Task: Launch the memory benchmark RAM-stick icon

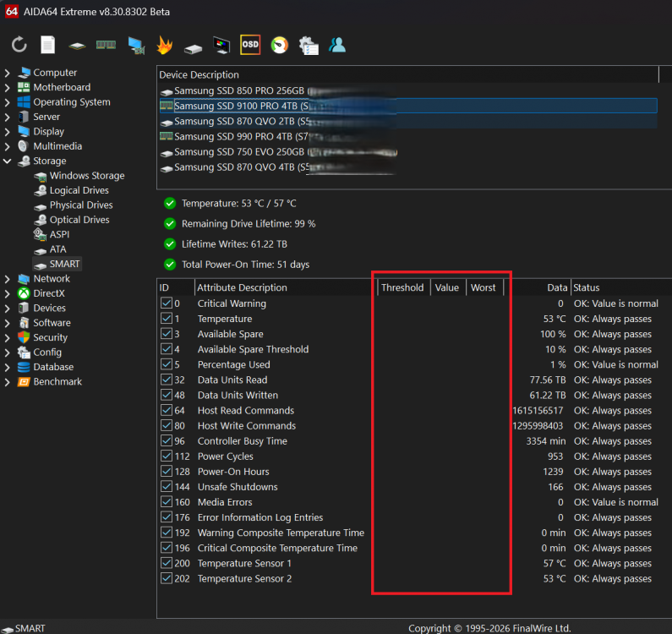Action: (x=106, y=45)
